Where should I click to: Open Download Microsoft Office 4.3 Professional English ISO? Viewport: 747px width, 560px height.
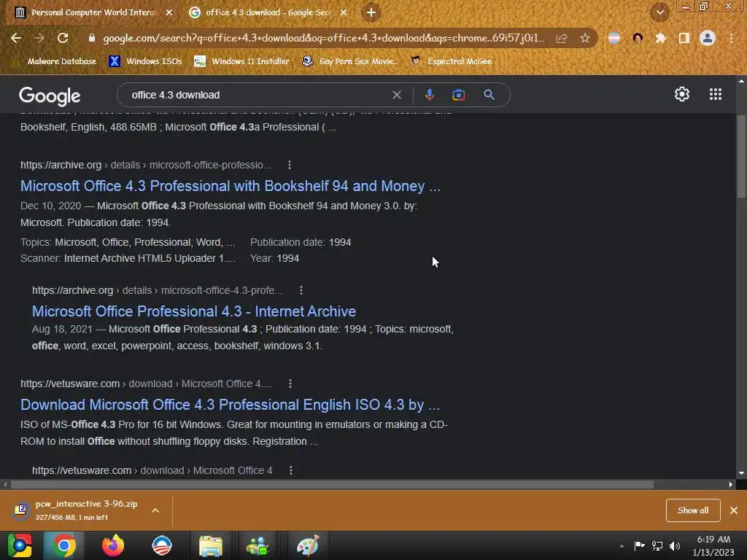coord(230,405)
